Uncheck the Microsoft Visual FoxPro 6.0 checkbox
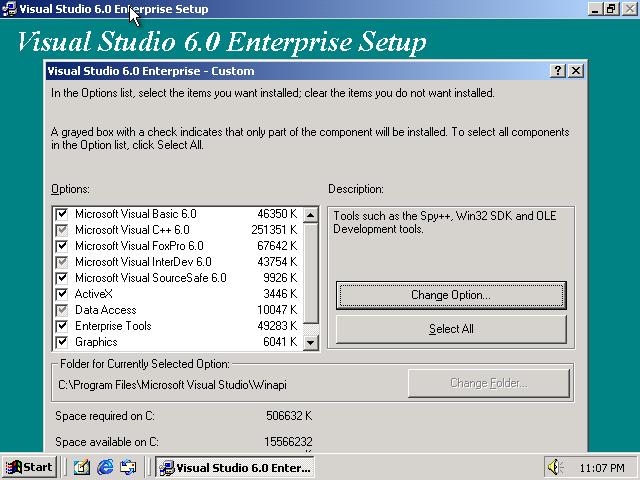Screen dimensions: 640x480 click(62, 246)
